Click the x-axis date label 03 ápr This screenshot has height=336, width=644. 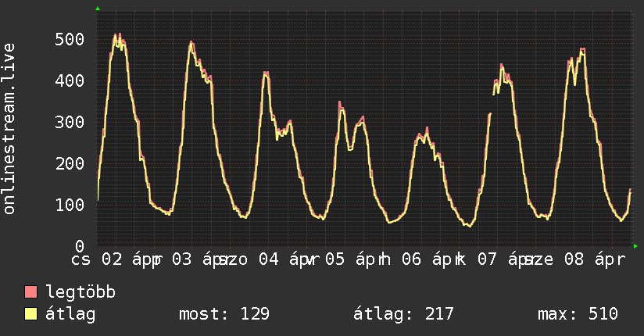[x=202, y=259]
